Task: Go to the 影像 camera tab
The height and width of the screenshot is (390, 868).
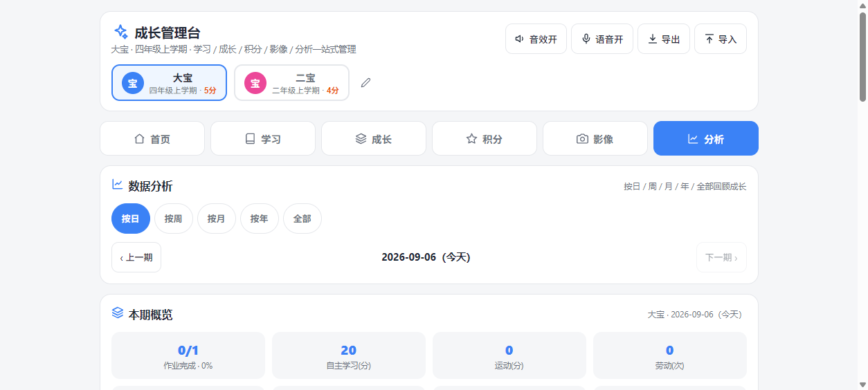Action: (x=595, y=138)
